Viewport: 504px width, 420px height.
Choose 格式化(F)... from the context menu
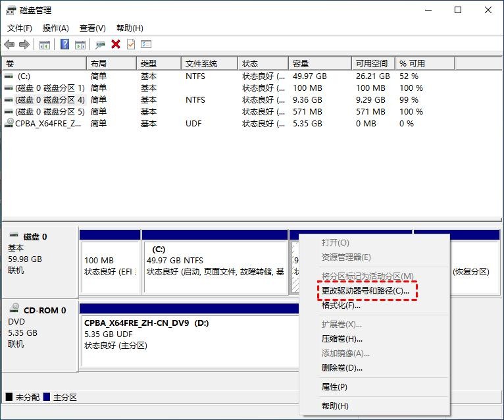(x=341, y=305)
